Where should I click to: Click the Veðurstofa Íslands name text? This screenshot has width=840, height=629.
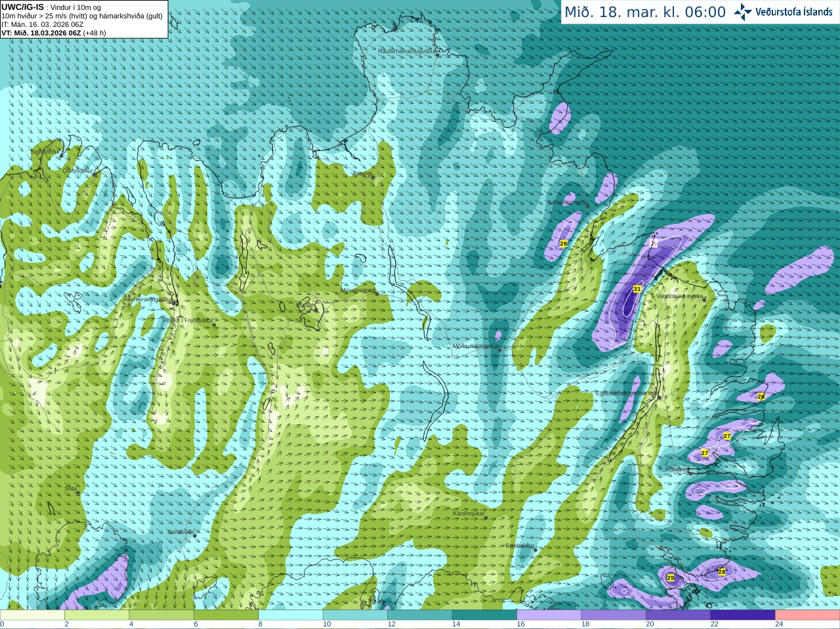[793, 12]
